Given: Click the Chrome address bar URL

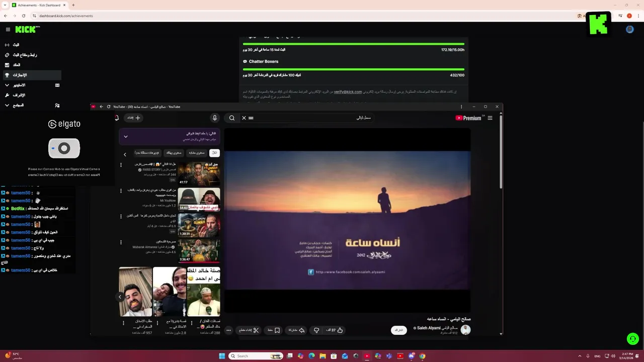Looking at the screenshot, I should [66, 16].
